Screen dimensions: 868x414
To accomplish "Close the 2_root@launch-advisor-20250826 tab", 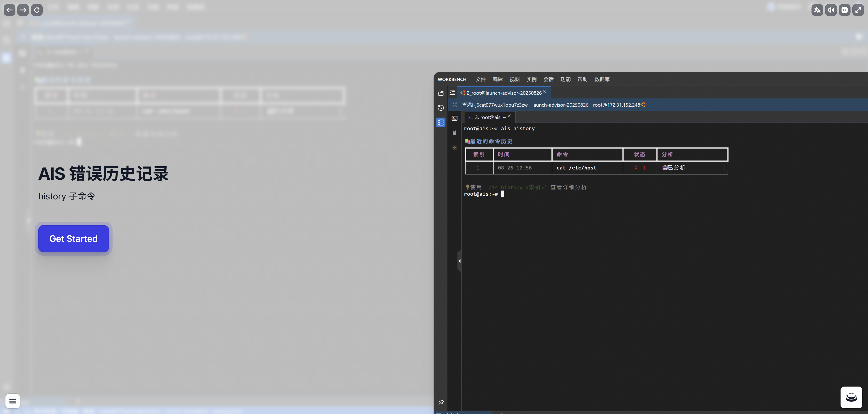I will pos(545,92).
